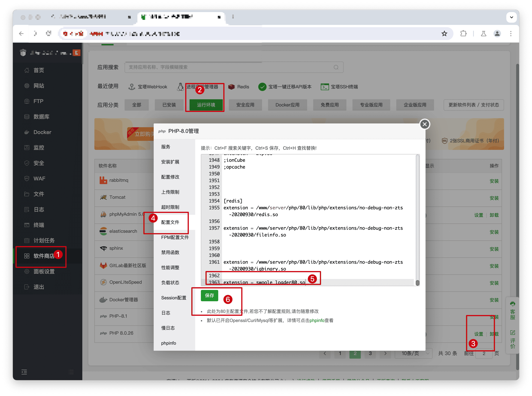The width and height of the screenshot is (532, 396).
Task: Open FTP section in sidebar
Action: tap(38, 101)
